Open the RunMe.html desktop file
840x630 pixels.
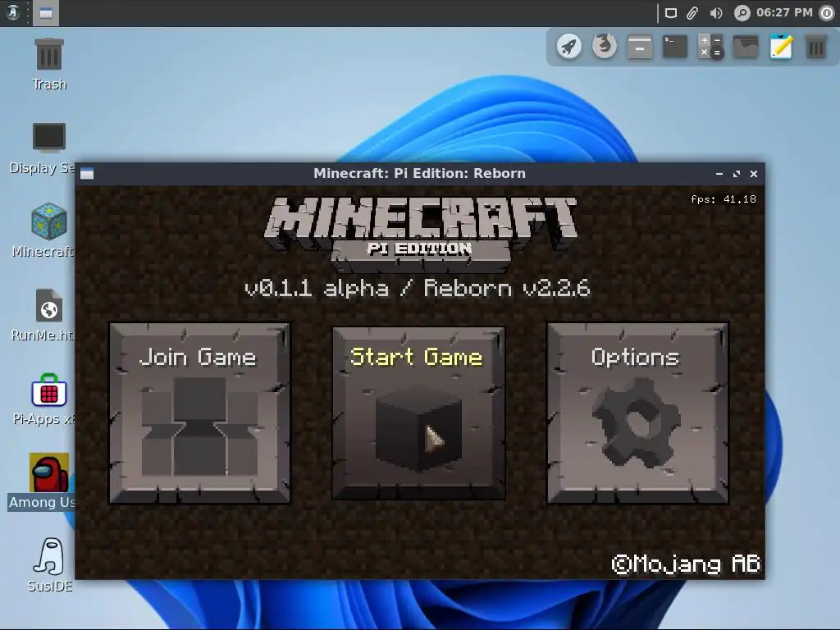[43, 316]
